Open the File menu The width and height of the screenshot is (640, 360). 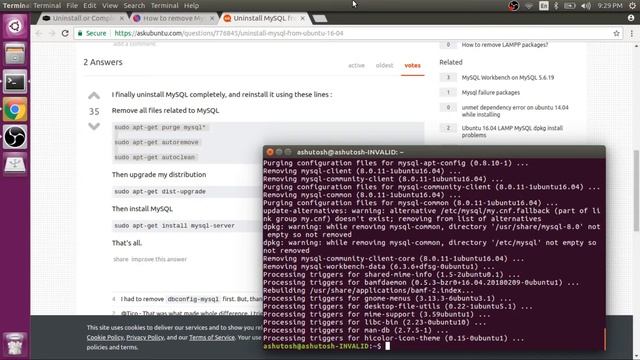(72, 6)
